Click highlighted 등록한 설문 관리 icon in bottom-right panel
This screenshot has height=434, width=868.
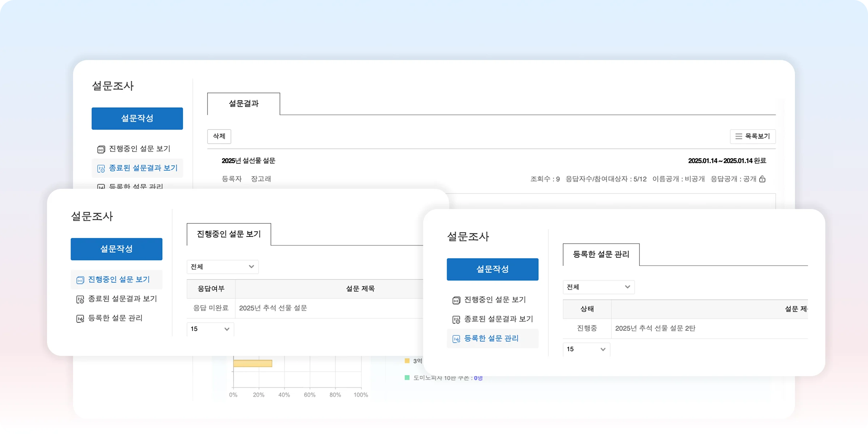456,339
